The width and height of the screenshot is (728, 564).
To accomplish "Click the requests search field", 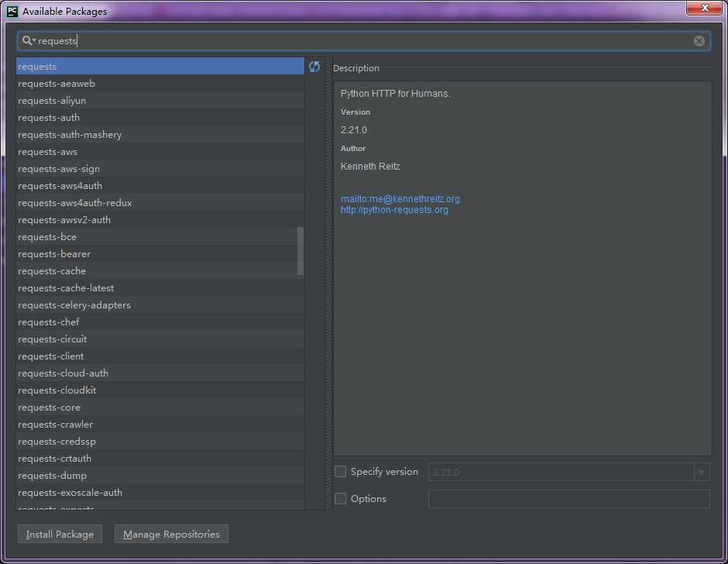I will tap(363, 41).
